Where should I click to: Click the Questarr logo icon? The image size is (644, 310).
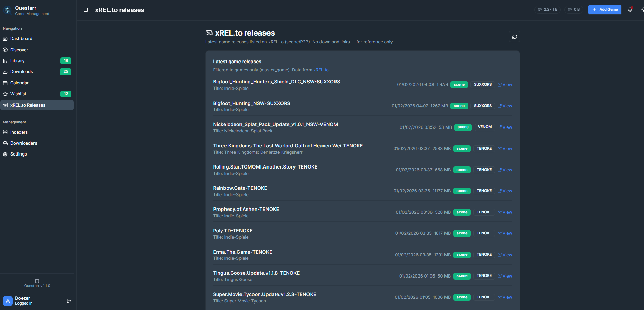[7, 10]
